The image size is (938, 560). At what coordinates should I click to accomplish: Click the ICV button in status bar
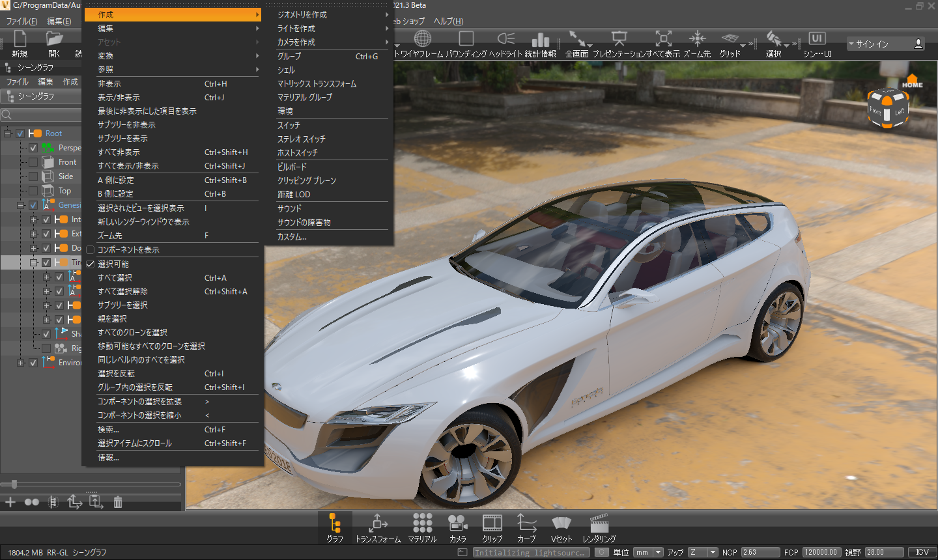pyautogui.click(x=922, y=552)
